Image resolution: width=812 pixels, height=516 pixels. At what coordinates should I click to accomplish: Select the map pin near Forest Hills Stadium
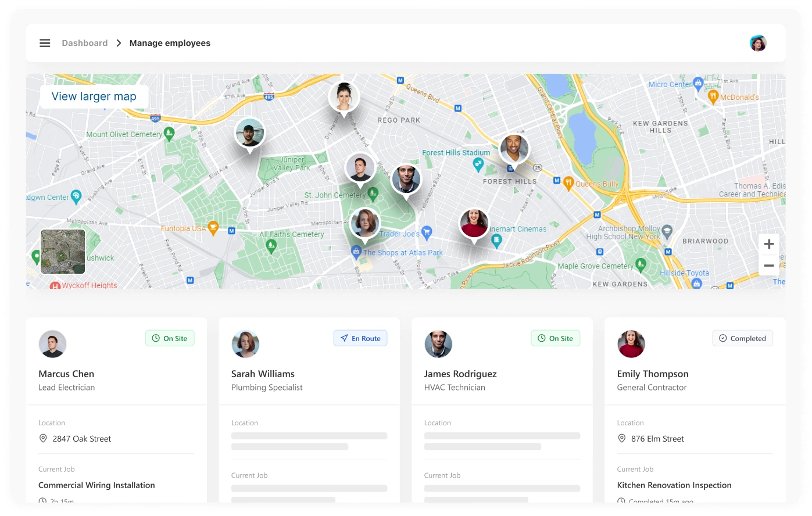coord(514,149)
